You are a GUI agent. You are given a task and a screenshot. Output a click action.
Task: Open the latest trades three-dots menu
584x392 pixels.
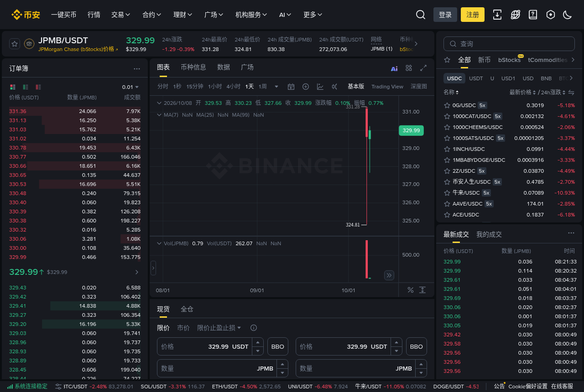point(571,233)
